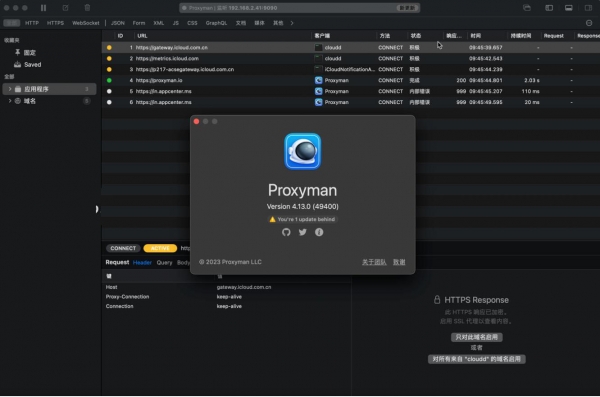Click the gateway.icloud.com.cn header value
The height and width of the screenshot is (397, 600).
point(244,287)
